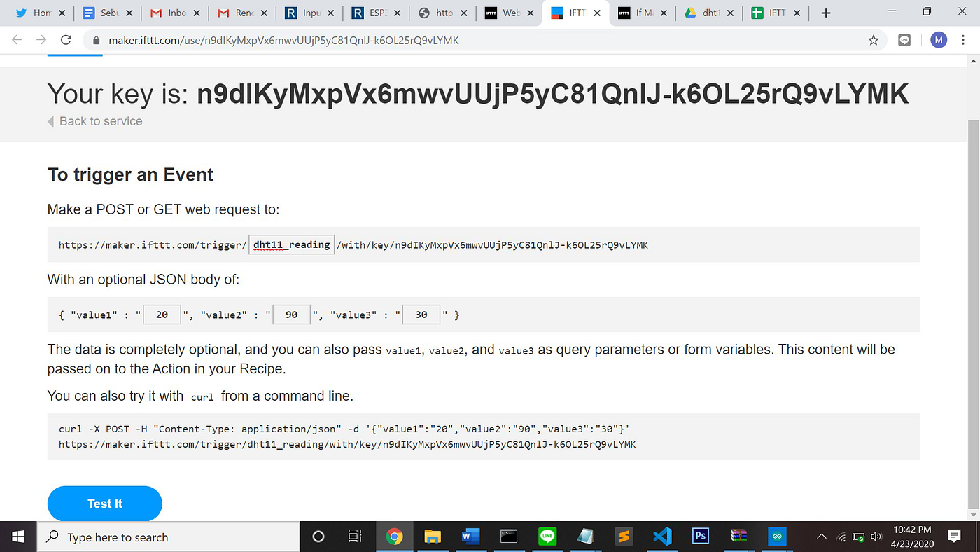
Task: Expand hidden icons in the system tray
Action: [x=820, y=537]
